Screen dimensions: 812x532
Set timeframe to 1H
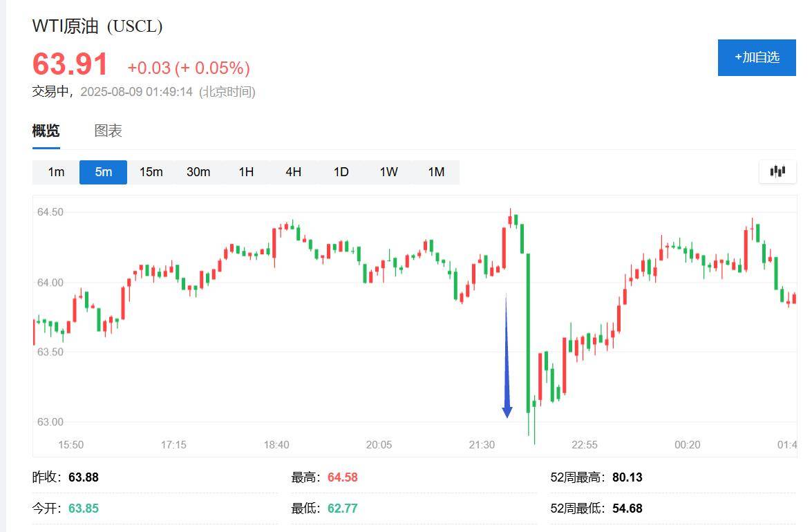[x=246, y=172]
